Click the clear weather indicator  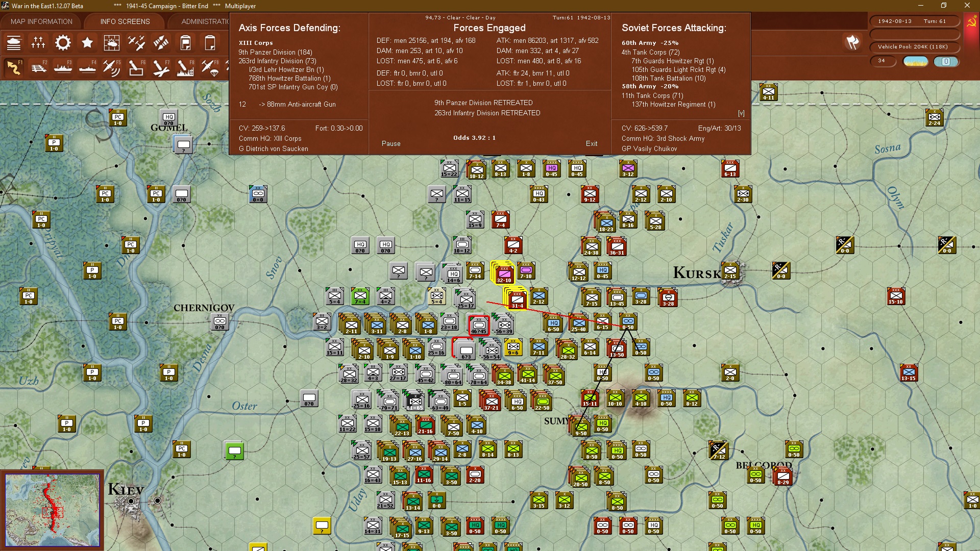pos(916,61)
